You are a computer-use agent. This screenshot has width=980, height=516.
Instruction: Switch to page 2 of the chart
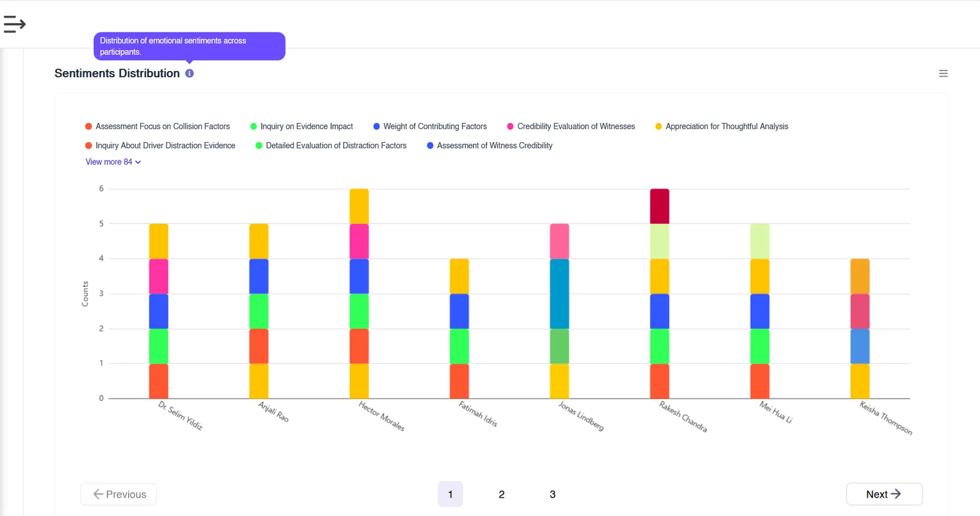pyautogui.click(x=502, y=494)
